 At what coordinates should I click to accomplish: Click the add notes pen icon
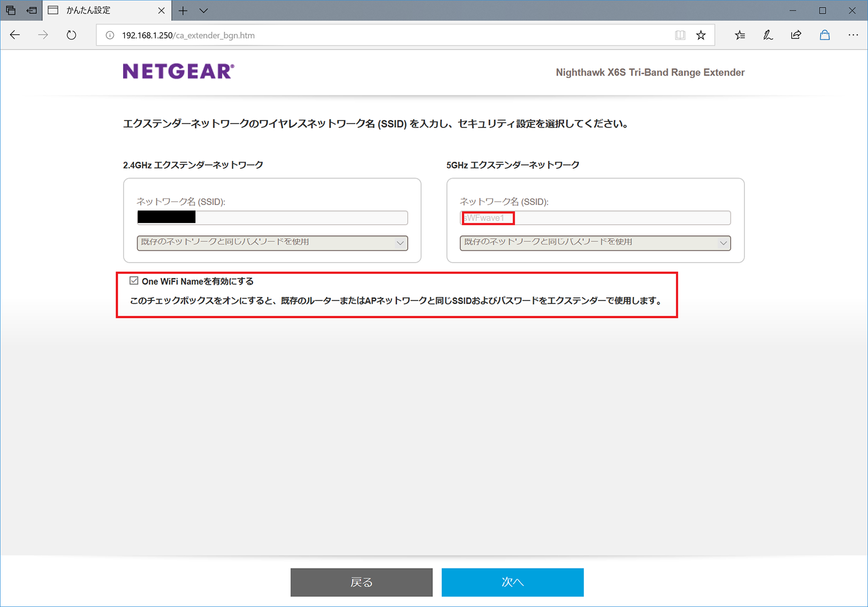click(768, 35)
